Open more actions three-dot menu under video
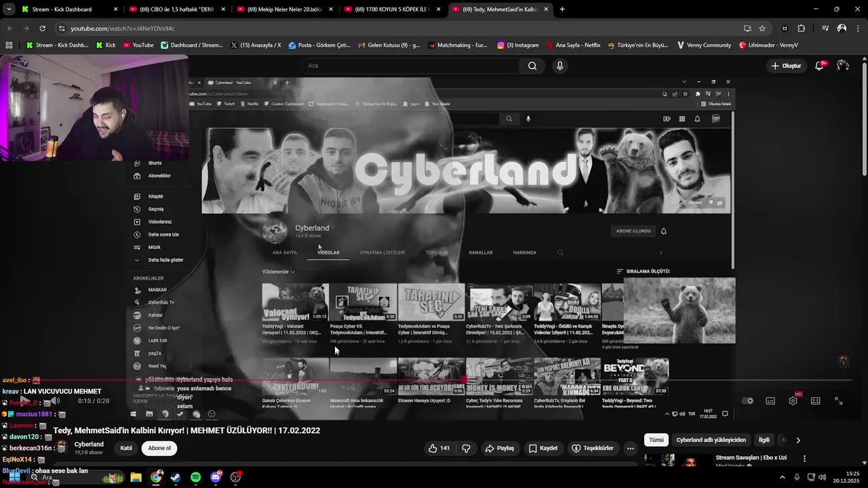 pos(631,448)
